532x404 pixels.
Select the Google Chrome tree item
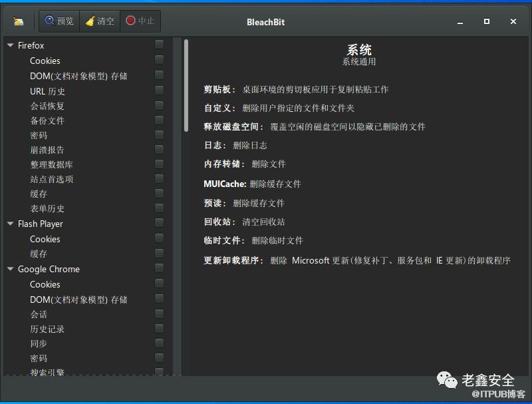coord(49,269)
